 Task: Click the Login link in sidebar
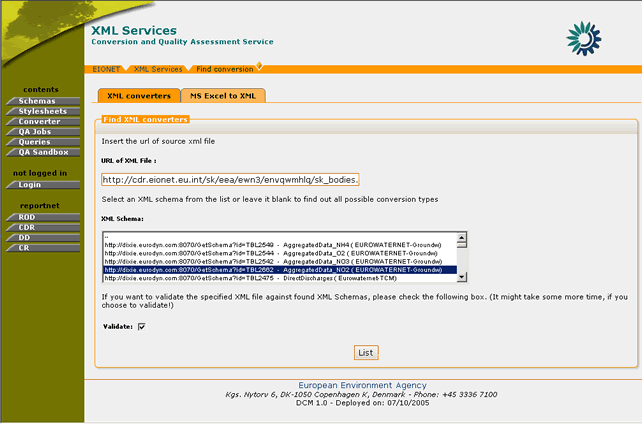coord(43,185)
